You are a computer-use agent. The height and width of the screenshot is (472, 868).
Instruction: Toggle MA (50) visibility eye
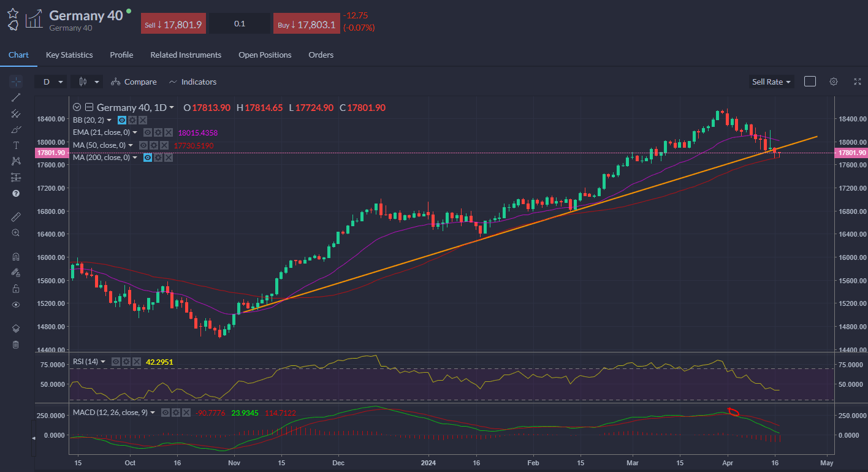point(143,145)
